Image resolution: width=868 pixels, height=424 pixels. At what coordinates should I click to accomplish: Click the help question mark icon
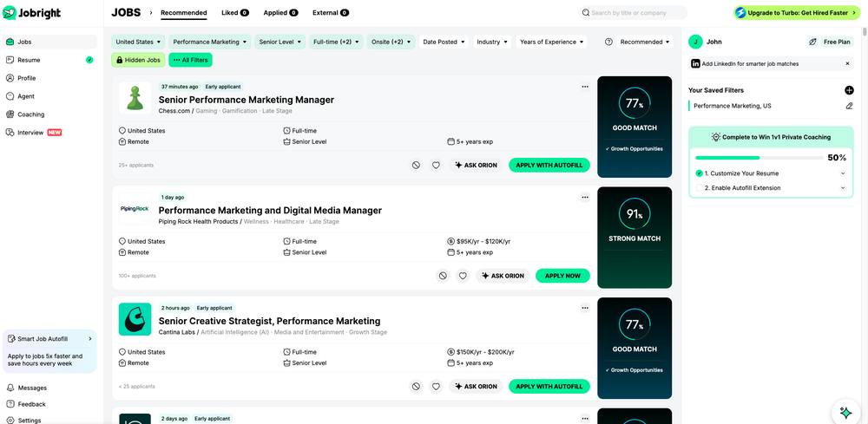click(609, 42)
